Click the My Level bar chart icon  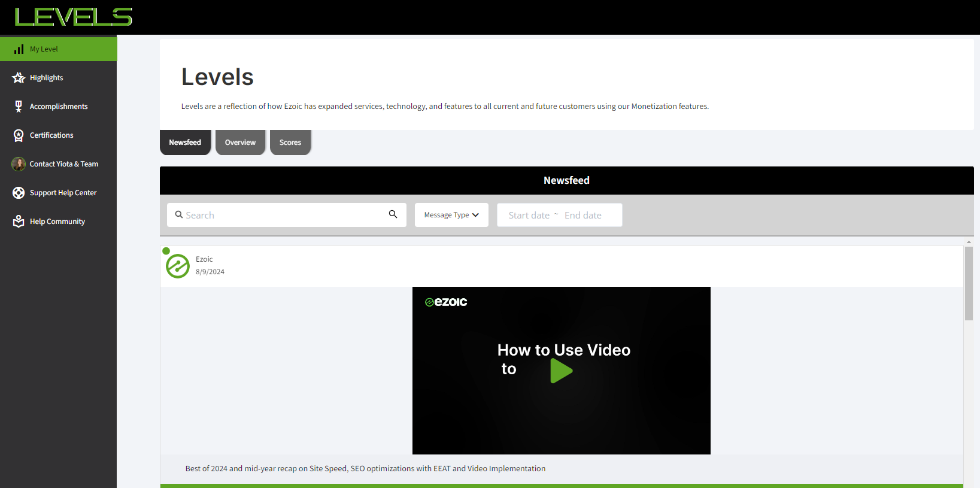pos(19,49)
